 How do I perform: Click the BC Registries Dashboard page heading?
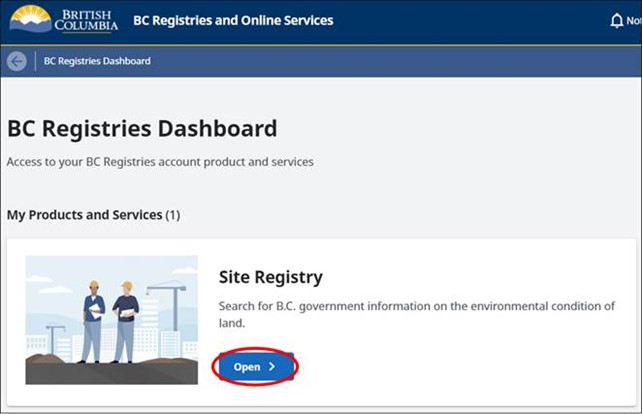142,129
